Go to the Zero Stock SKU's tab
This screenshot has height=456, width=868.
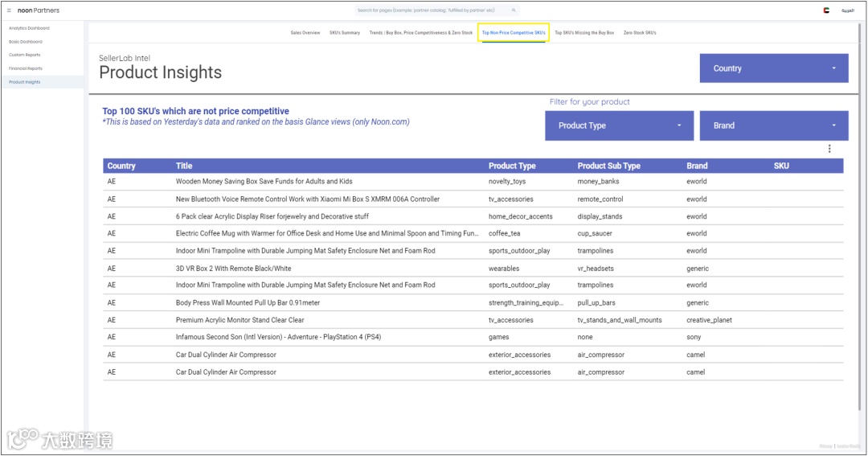(x=640, y=33)
